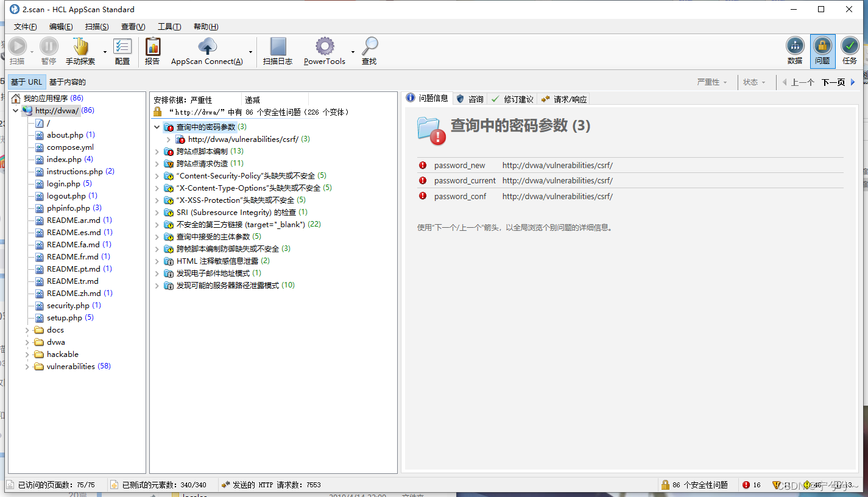Click the 递减 sort order header
Viewport: 868px width, 497px height.
275,100
